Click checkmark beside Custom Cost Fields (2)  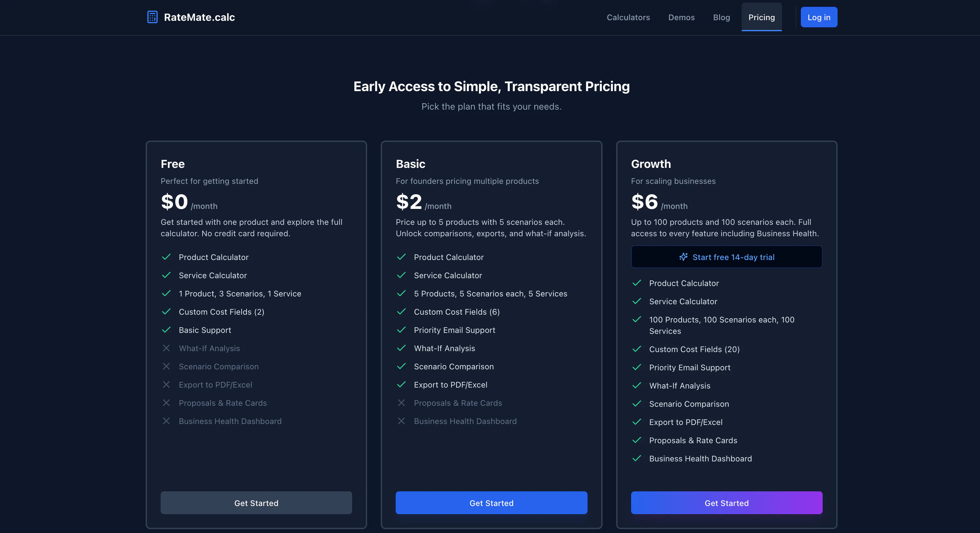[166, 312]
